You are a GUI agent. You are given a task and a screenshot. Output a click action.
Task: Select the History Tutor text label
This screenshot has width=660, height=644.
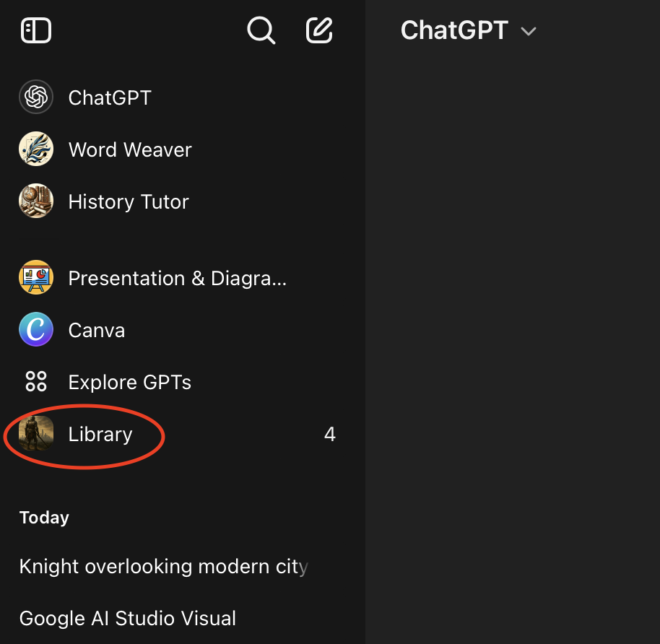click(x=129, y=201)
